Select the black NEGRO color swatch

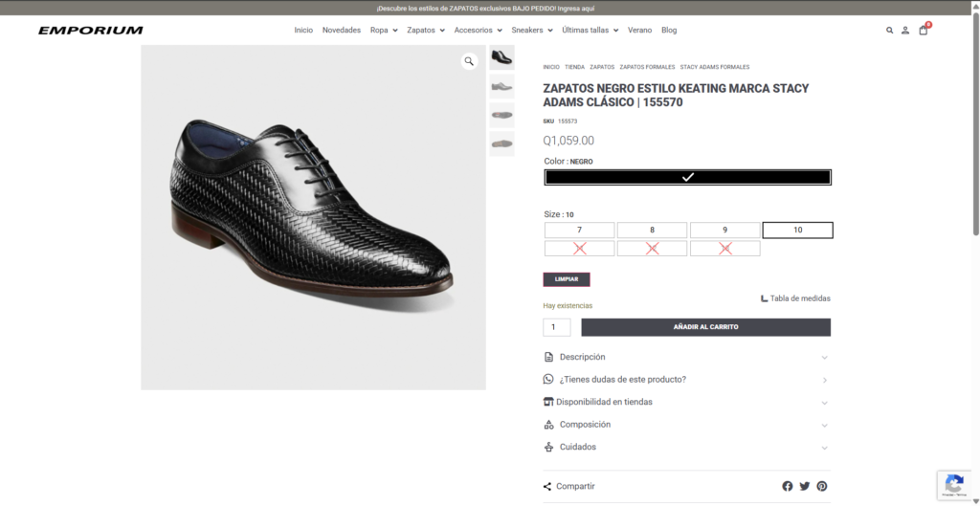687,177
